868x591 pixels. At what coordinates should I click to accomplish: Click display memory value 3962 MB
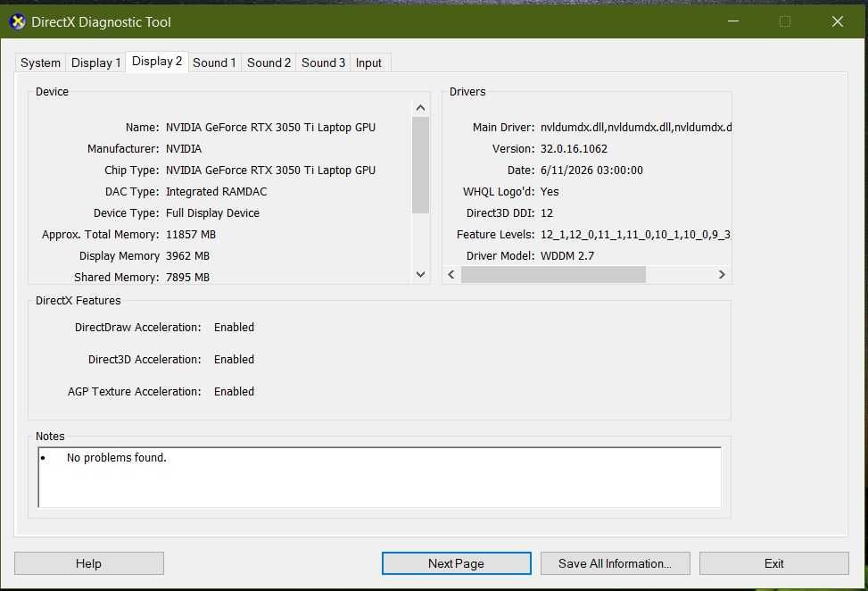[187, 256]
